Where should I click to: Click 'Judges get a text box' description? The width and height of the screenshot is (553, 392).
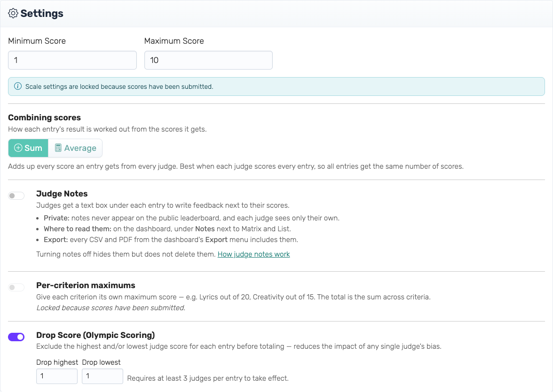(163, 205)
